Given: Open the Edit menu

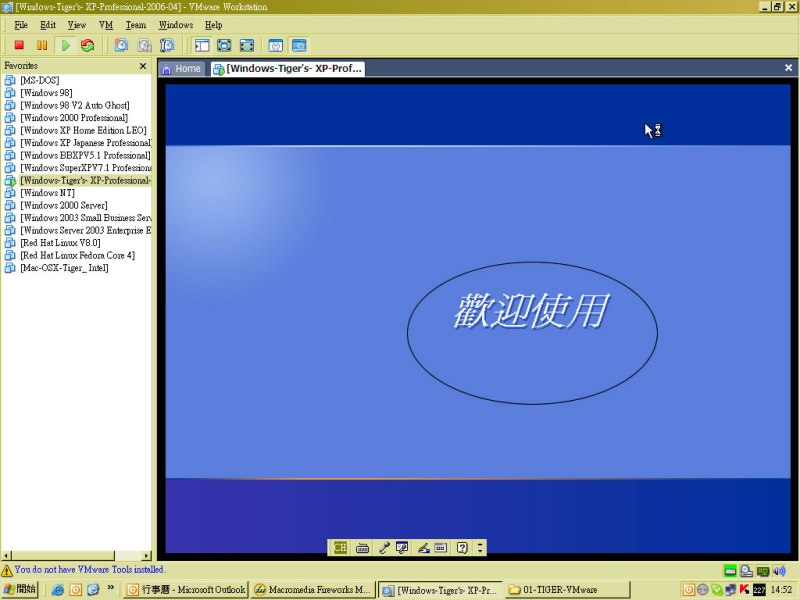Looking at the screenshot, I should tap(48, 25).
